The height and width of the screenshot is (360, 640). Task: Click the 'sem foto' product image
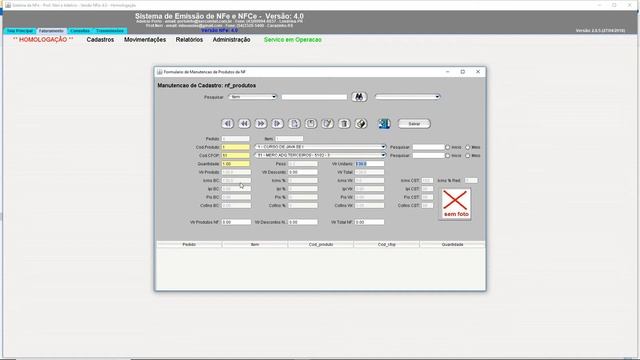(455, 204)
